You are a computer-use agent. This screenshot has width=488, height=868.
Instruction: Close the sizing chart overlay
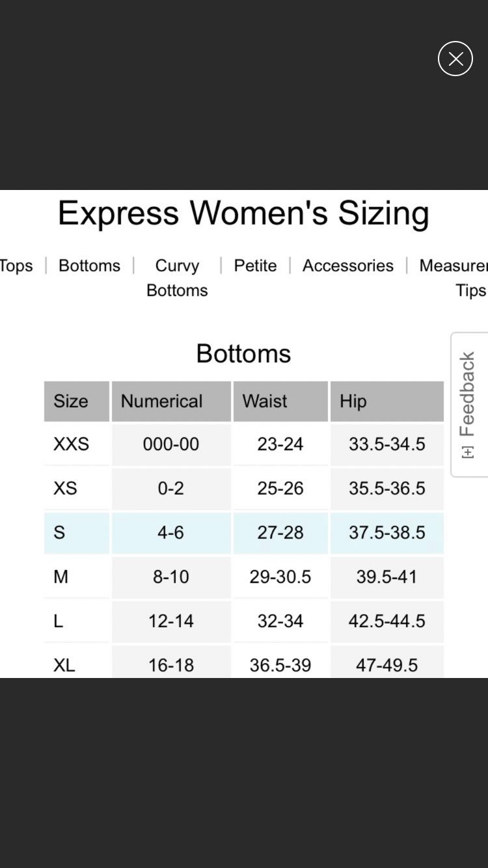point(455,59)
